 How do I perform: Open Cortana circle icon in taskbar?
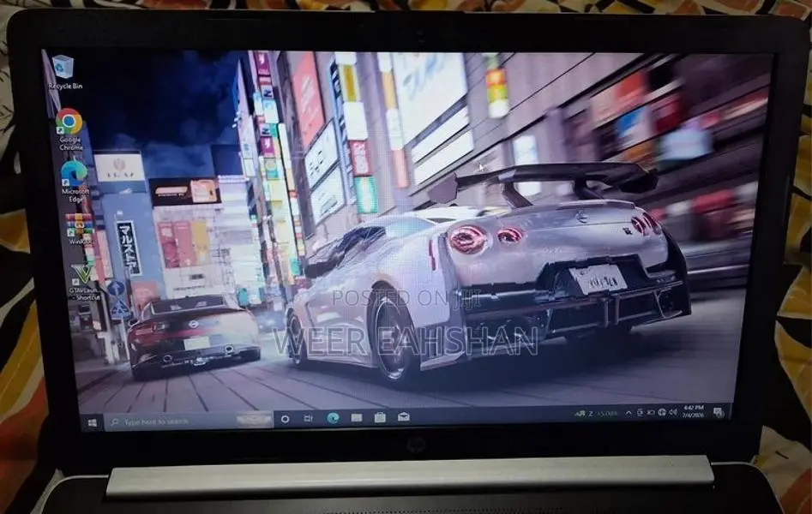pyautogui.click(x=285, y=419)
